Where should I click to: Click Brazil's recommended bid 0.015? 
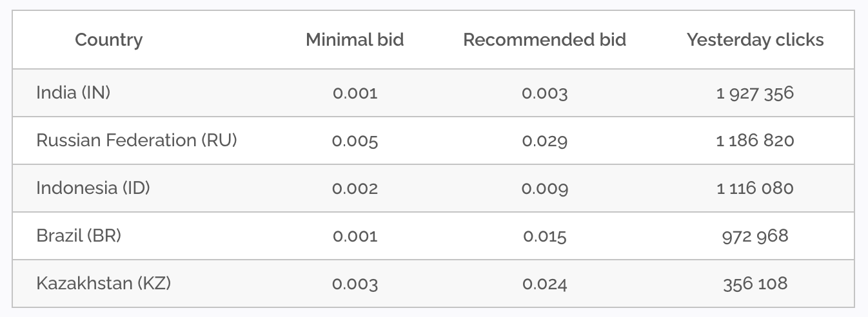click(x=544, y=236)
